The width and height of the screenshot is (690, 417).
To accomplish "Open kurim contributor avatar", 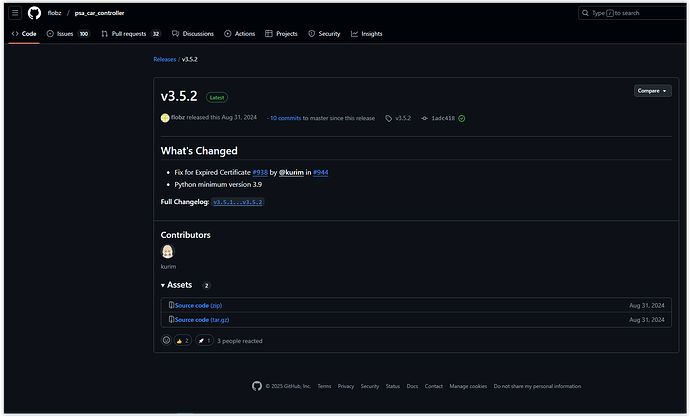I will (x=168, y=252).
